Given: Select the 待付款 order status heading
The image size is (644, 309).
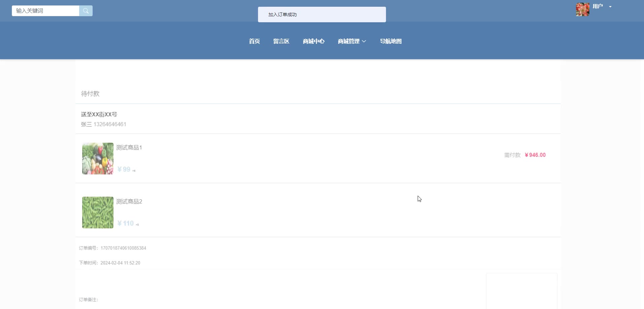Looking at the screenshot, I should tap(90, 94).
